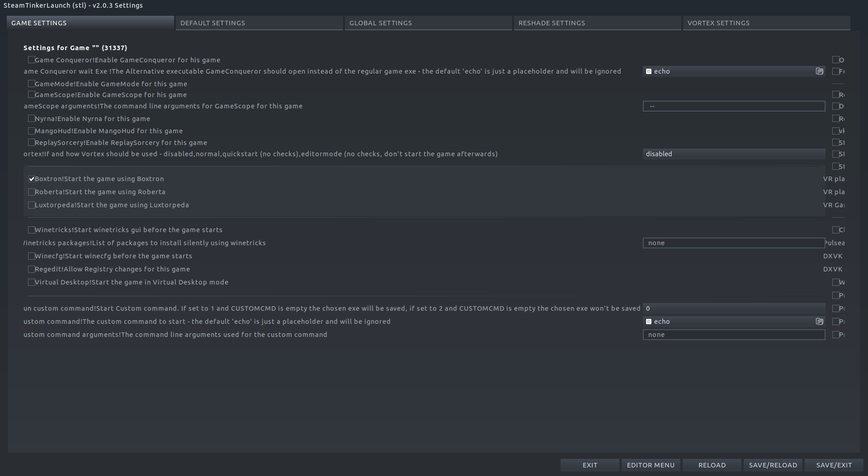Viewport: 868px width, 476px height.
Task: Enable Virtual Desktop mode
Action: (x=32, y=282)
